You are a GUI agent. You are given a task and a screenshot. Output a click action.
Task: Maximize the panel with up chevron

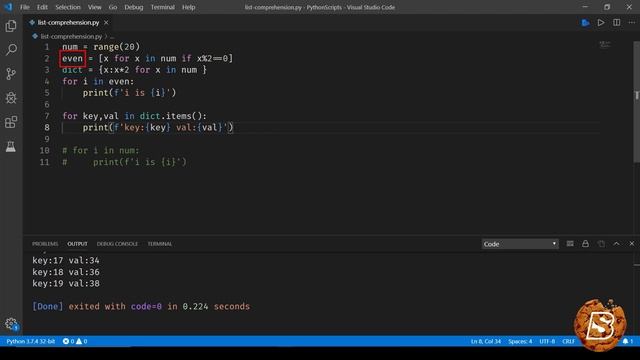pos(616,244)
